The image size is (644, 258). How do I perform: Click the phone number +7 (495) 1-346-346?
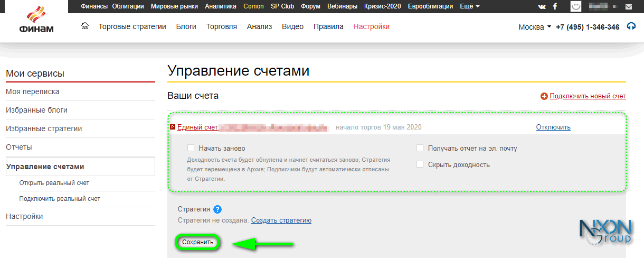(x=588, y=27)
